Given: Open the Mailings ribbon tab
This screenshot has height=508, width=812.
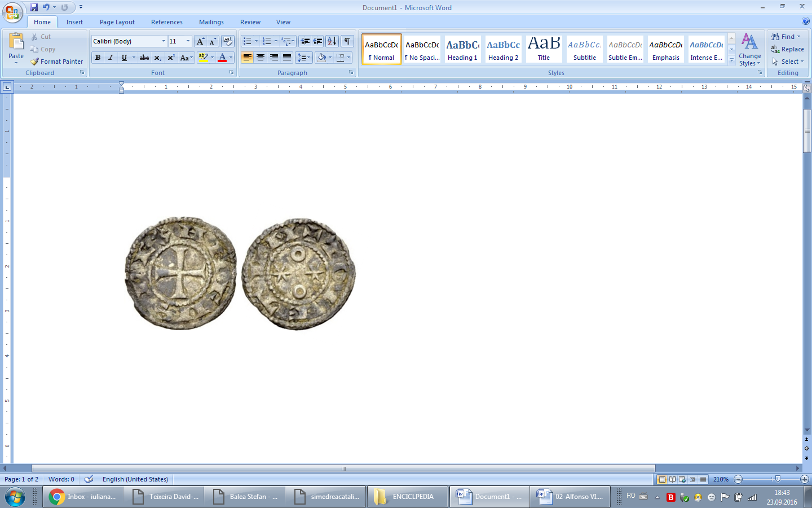Looking at the screenshot, I should point(211,22).
